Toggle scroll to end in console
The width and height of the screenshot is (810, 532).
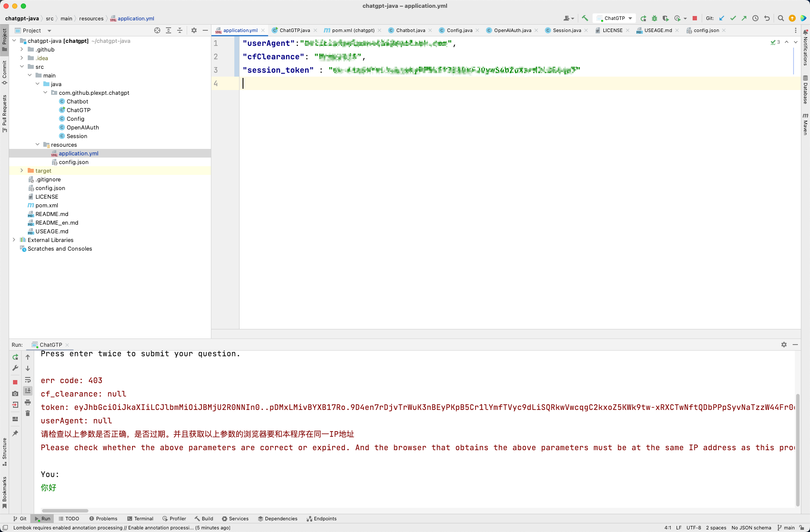(28, 390)
